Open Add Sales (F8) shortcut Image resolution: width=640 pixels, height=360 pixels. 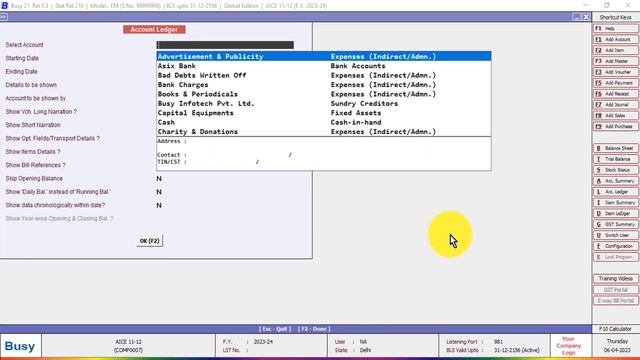tap(616, 116)
